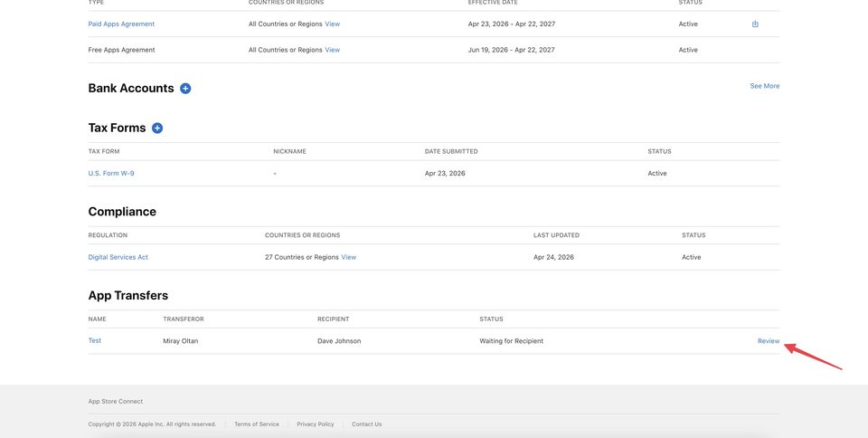The height and width of the screenshot is (438, 868).
Task: Open Contact Us in footer
Action: coord(366,424)
